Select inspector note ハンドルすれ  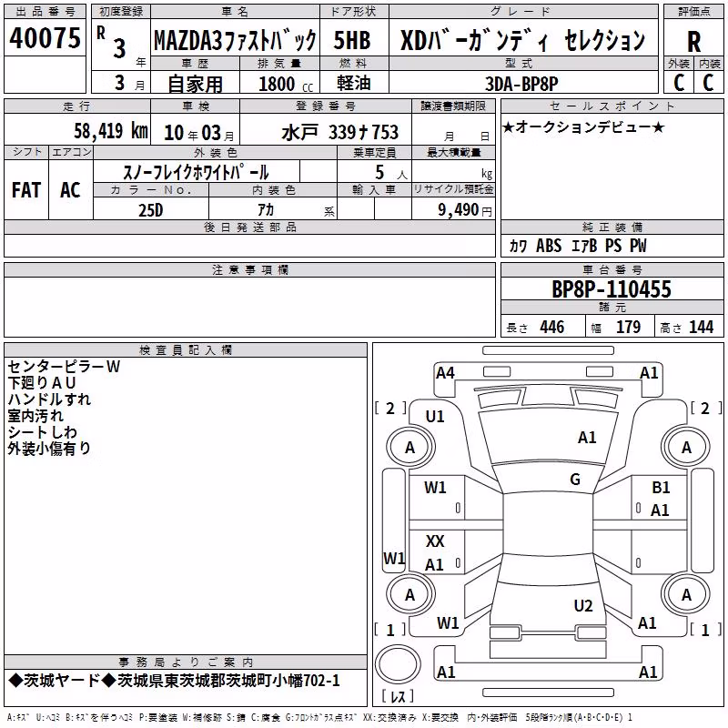click(x=49, y=399)
